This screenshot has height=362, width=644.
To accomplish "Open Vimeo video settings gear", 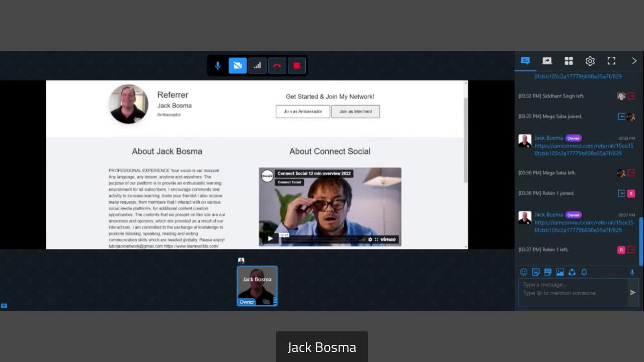I will coord(370,239).
